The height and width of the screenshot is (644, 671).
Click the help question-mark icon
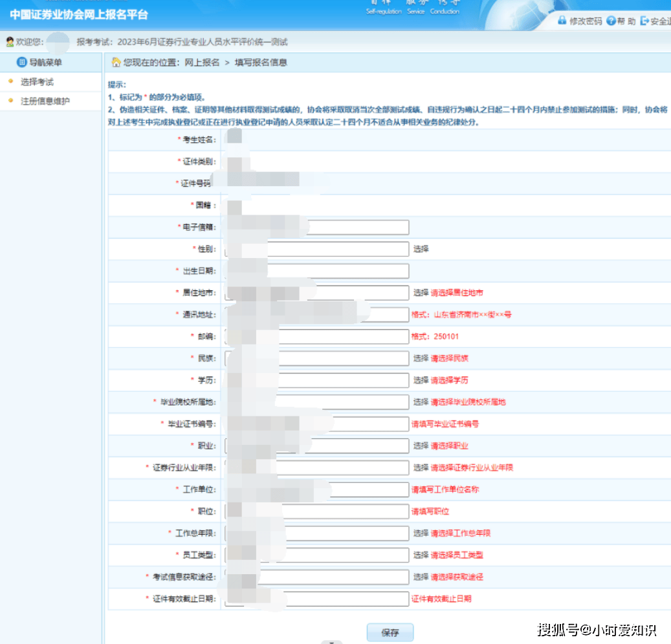click(611, 21)
